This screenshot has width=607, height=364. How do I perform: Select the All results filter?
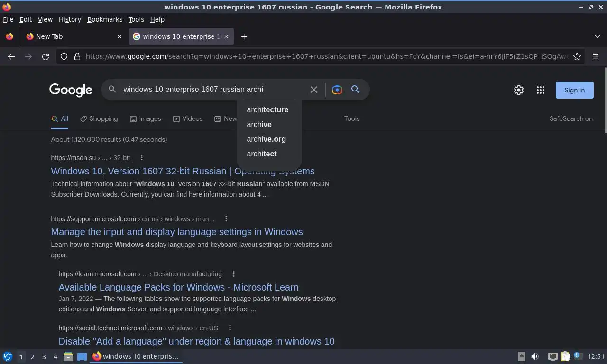point(60,118)
